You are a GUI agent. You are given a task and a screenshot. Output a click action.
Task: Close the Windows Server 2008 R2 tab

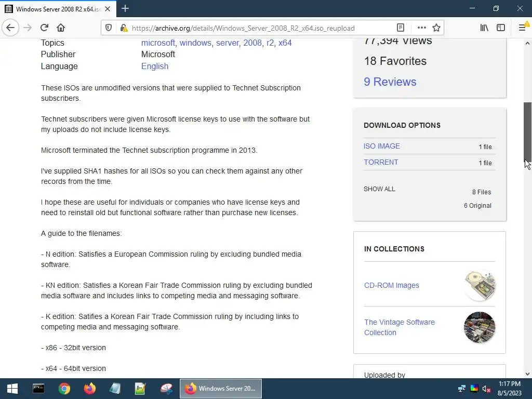pyautogui.click(x=108, y=9)
